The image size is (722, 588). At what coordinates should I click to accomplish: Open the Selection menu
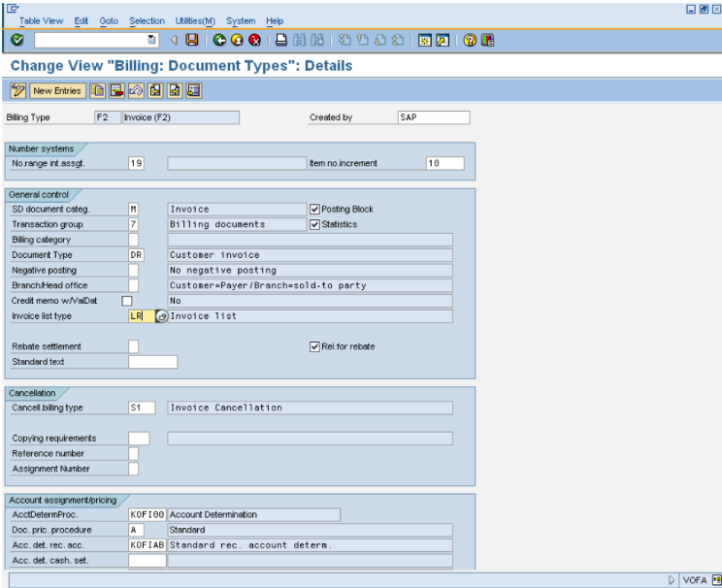pyautogui.click(x=147, y=20)
